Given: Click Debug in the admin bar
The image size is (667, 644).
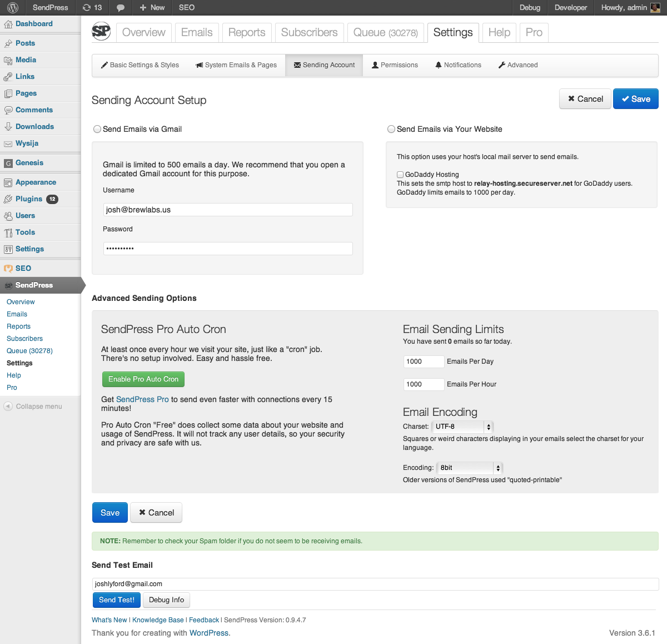Looking at the screenshot, I should coord(530,8).
